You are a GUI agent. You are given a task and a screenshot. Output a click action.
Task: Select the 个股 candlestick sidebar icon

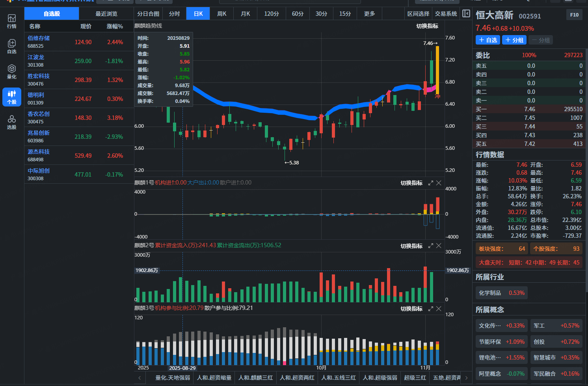tap(12, 97)
